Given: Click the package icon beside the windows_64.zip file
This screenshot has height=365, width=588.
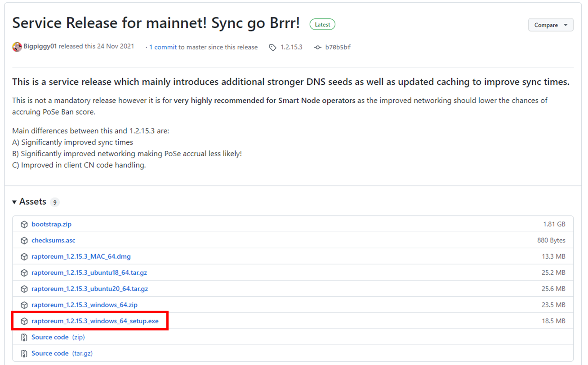Looking at the screenshot, I should (24, 305).
